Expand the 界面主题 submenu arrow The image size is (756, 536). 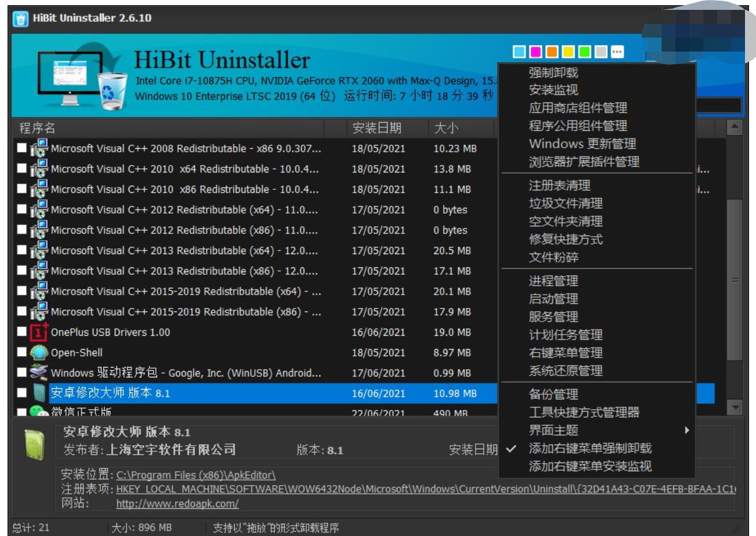pos(686,430)
